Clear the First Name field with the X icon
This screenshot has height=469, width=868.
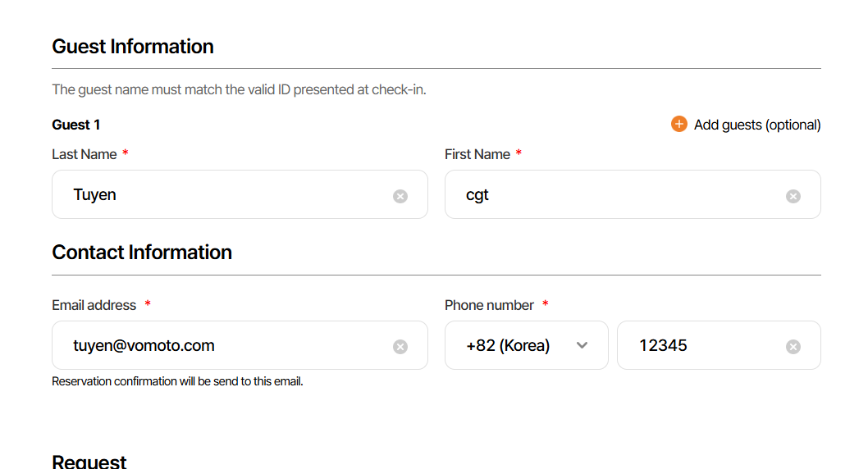coord(793,196)
